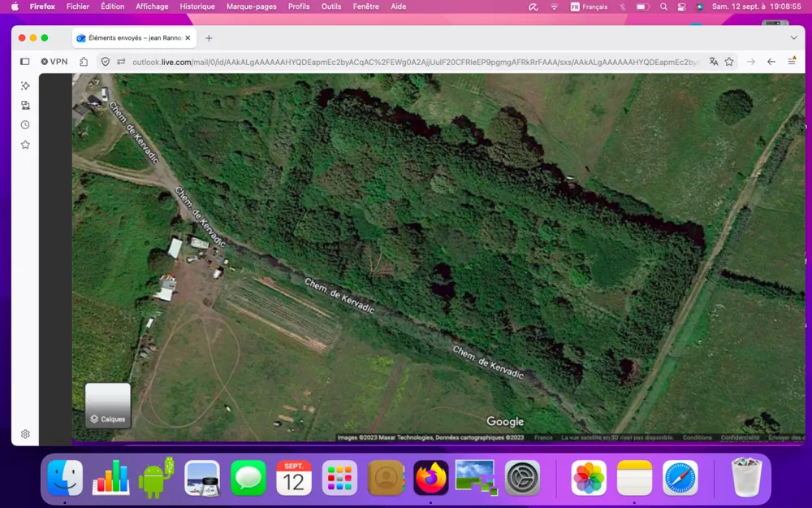Open site permissions icon in address bar
Image resolution: width=812 pixels, height=508 pixels.
(121, 62)
